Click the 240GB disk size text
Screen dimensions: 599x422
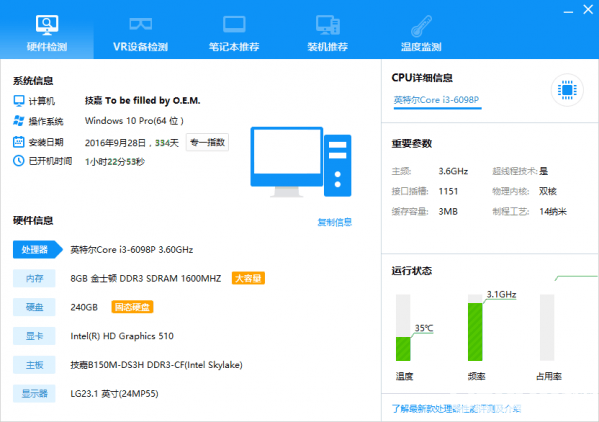[84, 307]
